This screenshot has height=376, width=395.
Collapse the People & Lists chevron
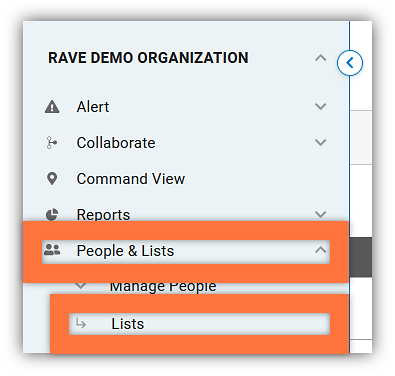tap(320, 250)
